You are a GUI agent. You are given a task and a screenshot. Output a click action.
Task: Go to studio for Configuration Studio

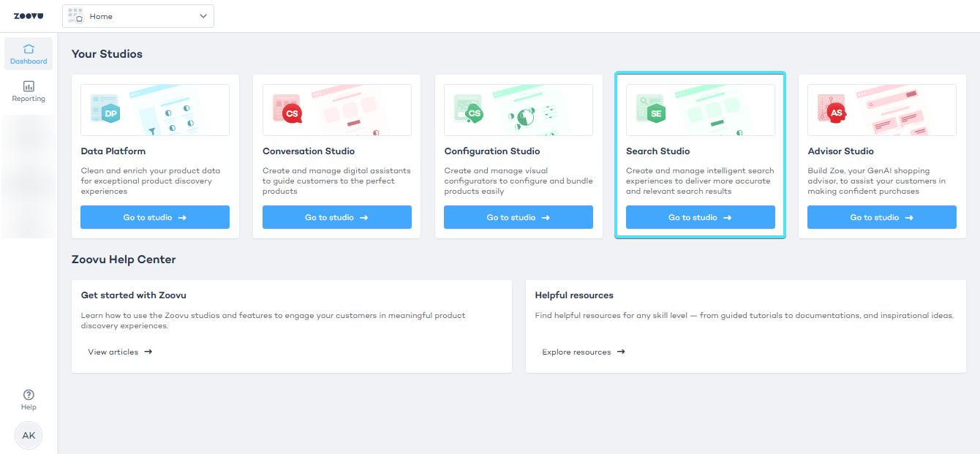tap(519, 217)
